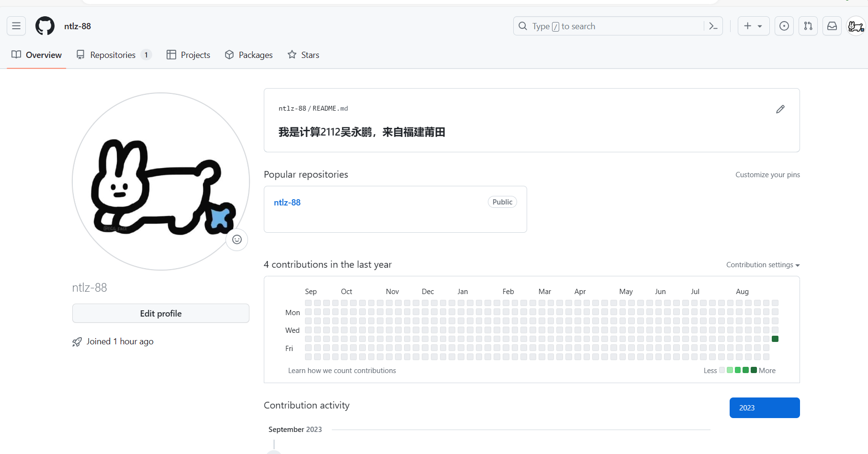
Task: Open the Create new plus dropdown
Action: point(753,26)
